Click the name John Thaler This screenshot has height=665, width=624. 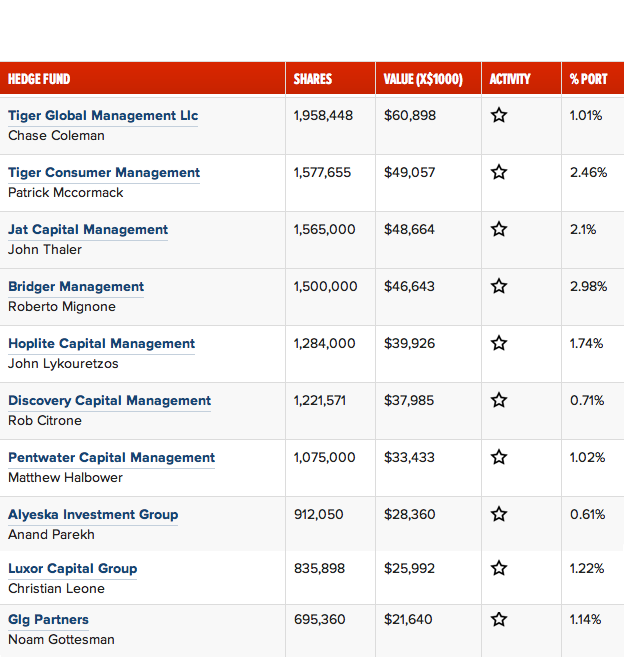pos(45,249)
